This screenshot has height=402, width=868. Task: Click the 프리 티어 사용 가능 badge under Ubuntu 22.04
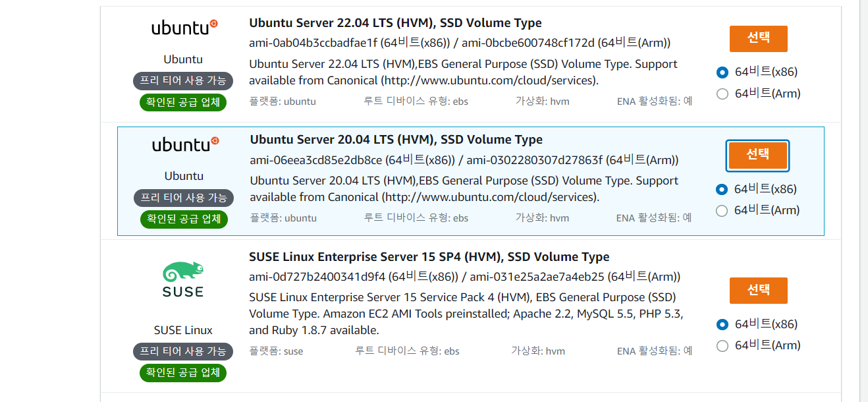(183, 81)
